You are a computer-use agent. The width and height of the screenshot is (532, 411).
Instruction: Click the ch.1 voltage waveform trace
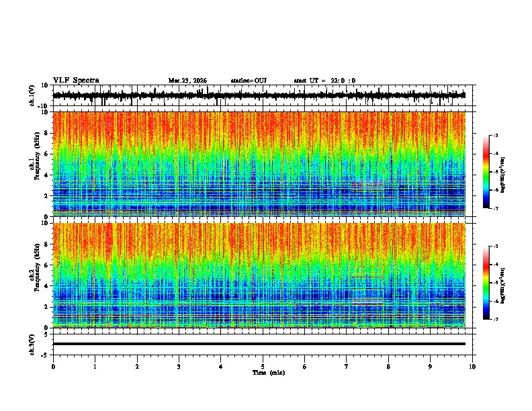coord(259,95)
